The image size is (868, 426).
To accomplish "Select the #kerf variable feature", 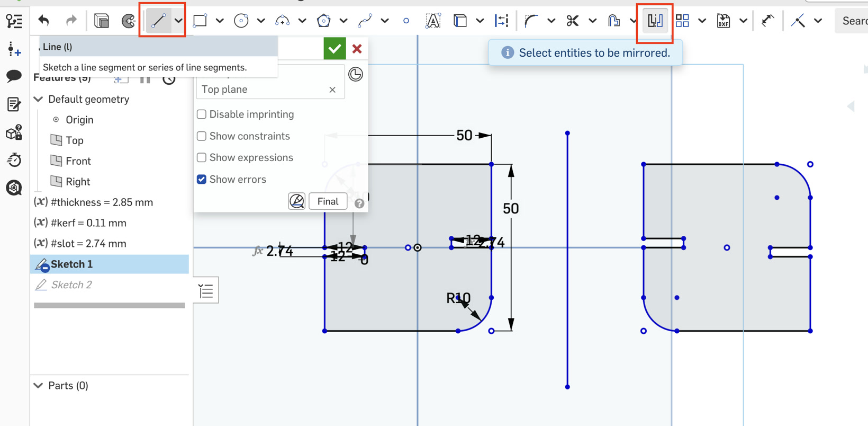I will (88, 223).
